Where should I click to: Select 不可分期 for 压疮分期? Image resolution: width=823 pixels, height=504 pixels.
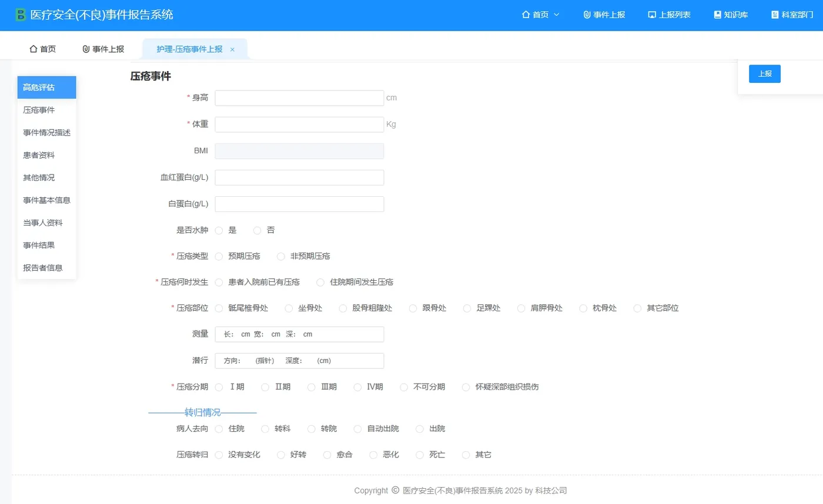pyautogui.click(x=404, y=387)
